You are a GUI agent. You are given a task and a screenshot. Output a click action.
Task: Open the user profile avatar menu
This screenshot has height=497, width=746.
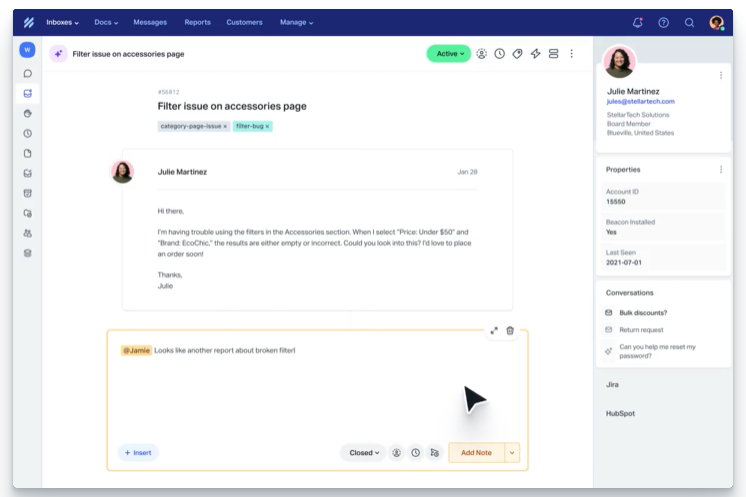717,22
